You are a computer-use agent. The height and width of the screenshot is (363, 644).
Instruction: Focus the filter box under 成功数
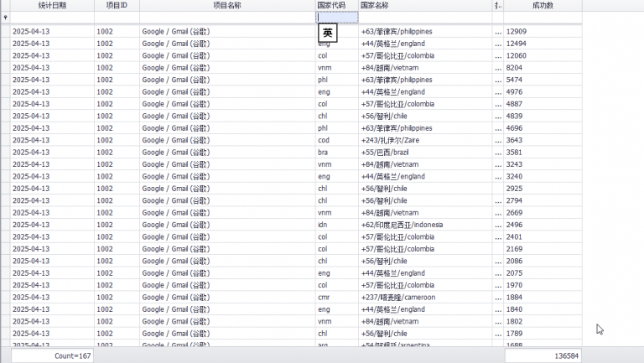543,18
